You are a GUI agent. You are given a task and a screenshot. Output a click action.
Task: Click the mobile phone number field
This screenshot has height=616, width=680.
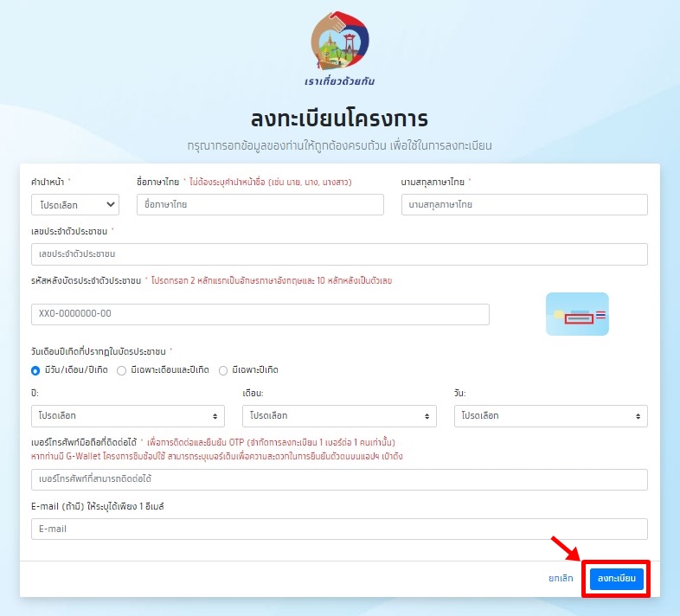tap(339, 479)
